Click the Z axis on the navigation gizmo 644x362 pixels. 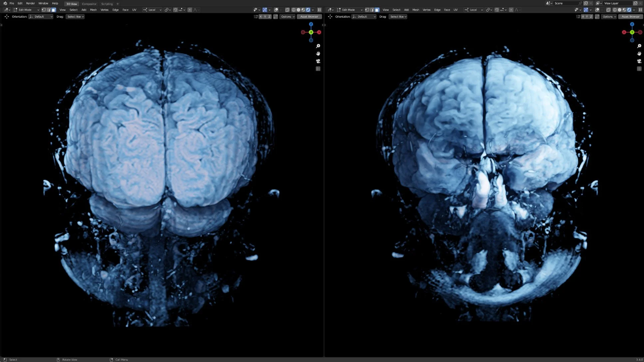pyautogui.click(x=311, y=24)
